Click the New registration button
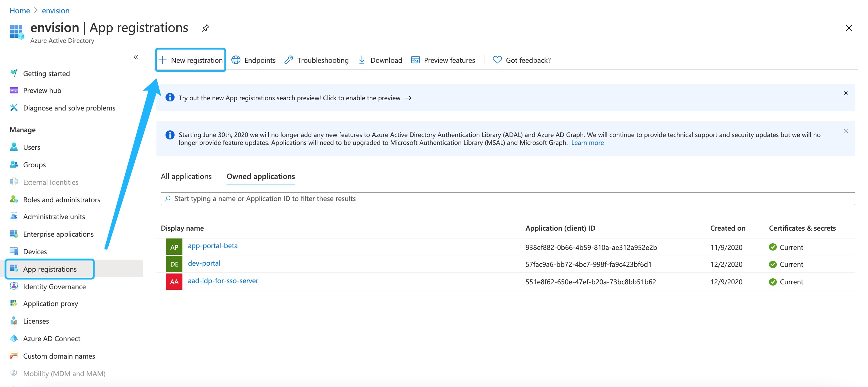The height and width of the screenshot is (387, 868). click(x=191, y=60)
